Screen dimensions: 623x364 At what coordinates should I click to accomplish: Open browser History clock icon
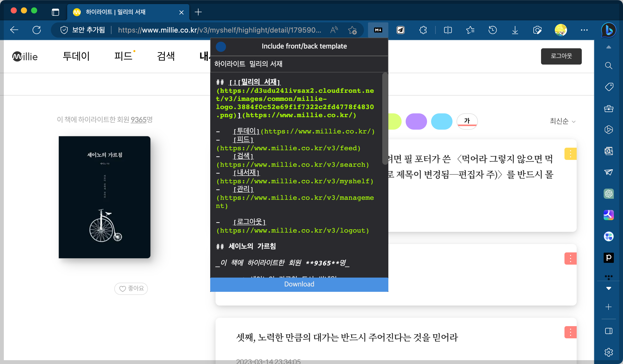(x=492, y=30)
